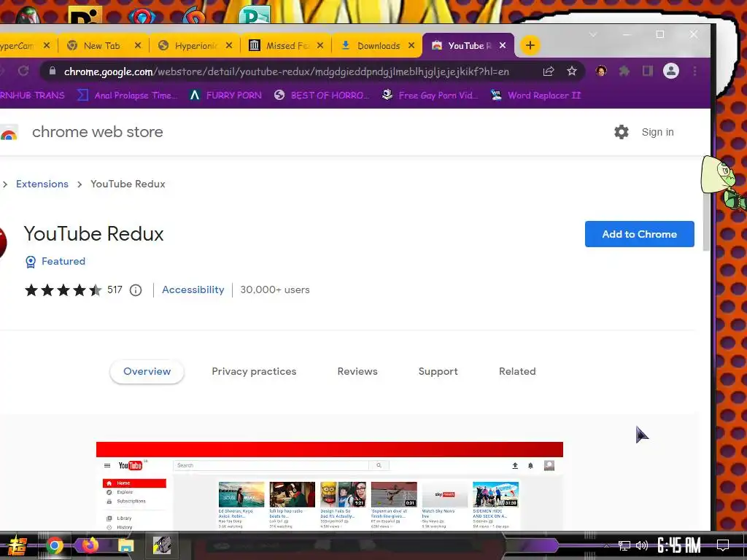Image resolution: width=747 pixels, height=560 pixels.
Task: Open File Explorer from the taskbar
Action: pyautogui.click(x=125, y=545)
